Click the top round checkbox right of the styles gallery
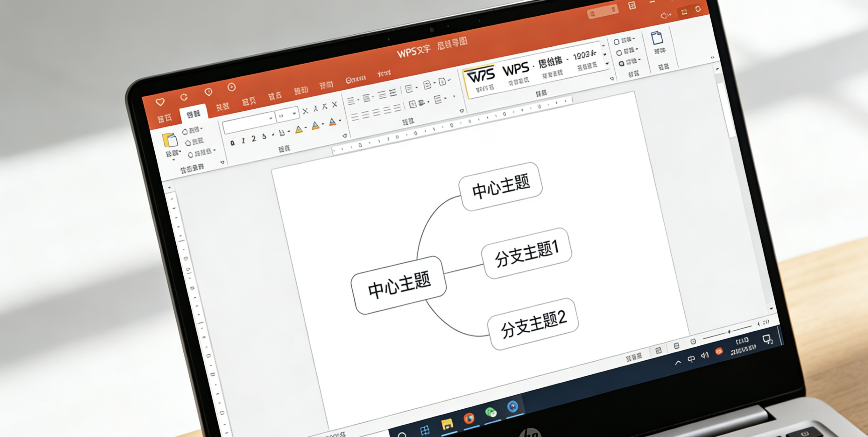 616,42
